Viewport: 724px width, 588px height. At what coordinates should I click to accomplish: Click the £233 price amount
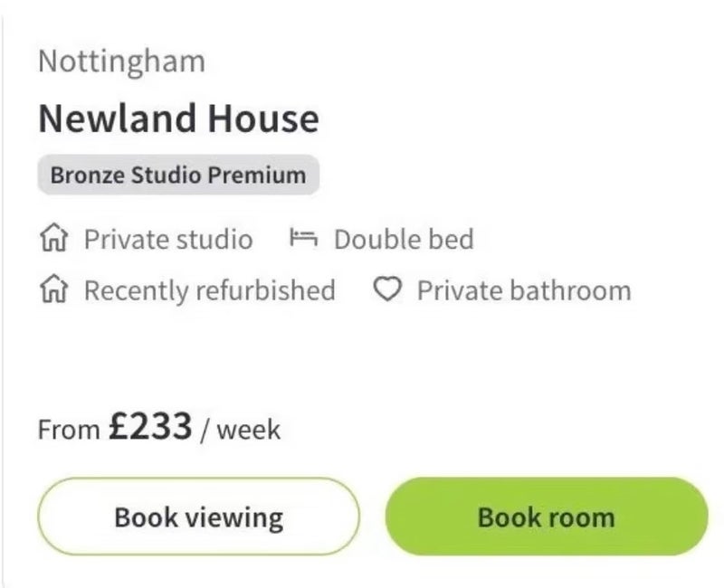[x=150, y=425]
